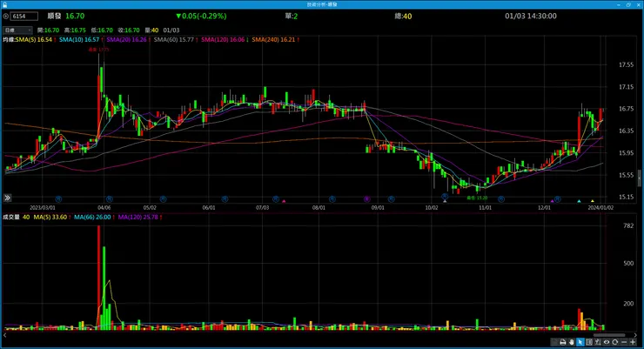
Task: Toggle the eye visibility icon
Action: (x=607, y=342)
